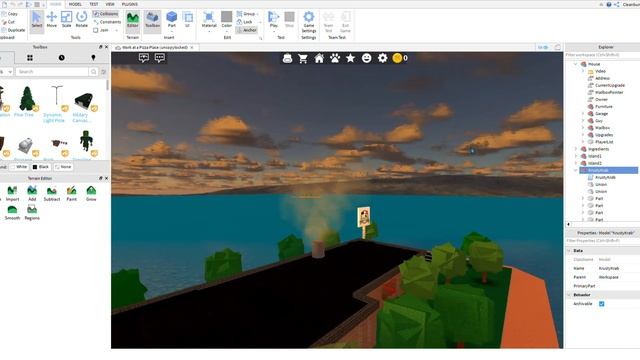
Task: Click the Duplicate button
Action: (x=13, y=30)
